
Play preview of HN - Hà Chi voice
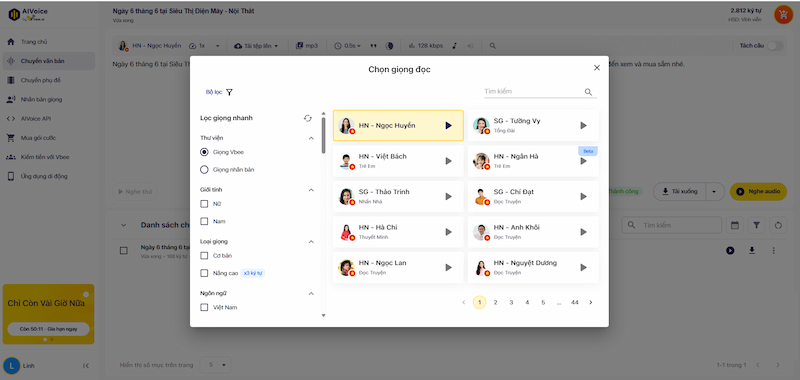448,232
